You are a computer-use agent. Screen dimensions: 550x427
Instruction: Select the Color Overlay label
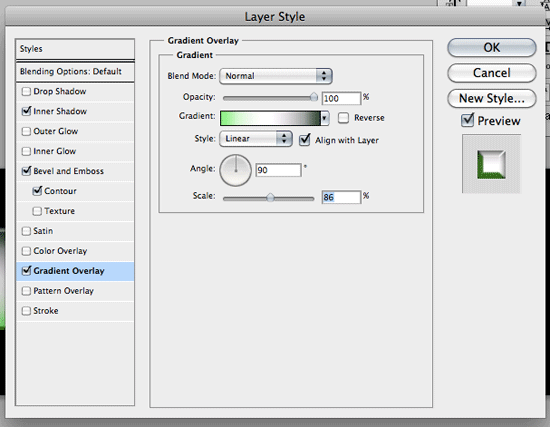coord(60,251)
